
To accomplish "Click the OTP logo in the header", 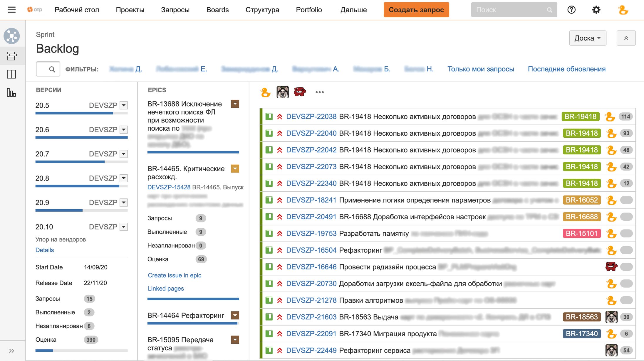I will pos(34,10).
